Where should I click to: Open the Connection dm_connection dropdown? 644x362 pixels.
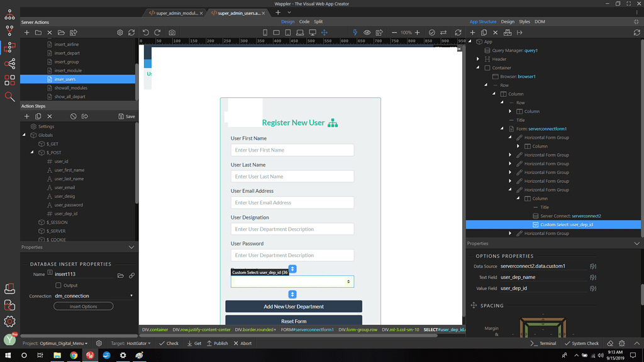coord(94,296)
